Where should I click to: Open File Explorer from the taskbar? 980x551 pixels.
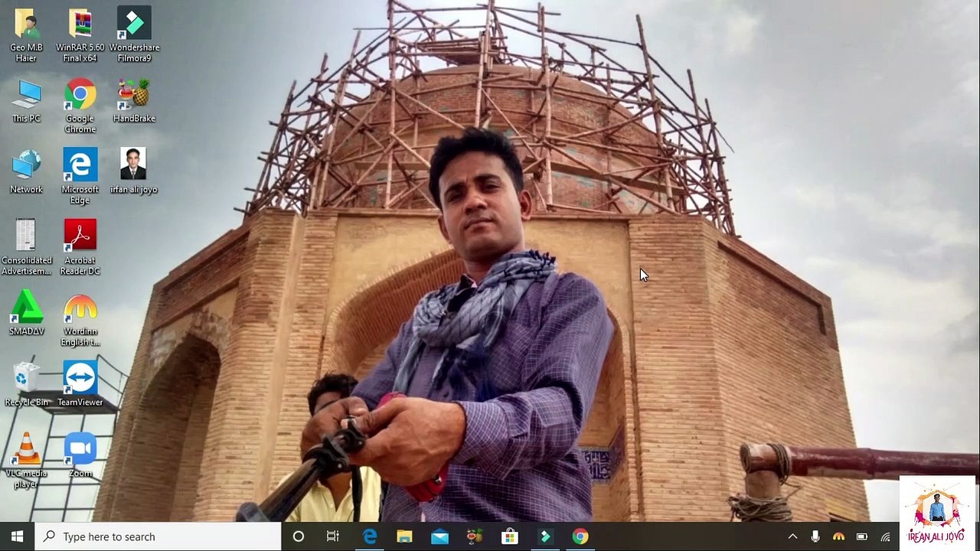point(404,536)
